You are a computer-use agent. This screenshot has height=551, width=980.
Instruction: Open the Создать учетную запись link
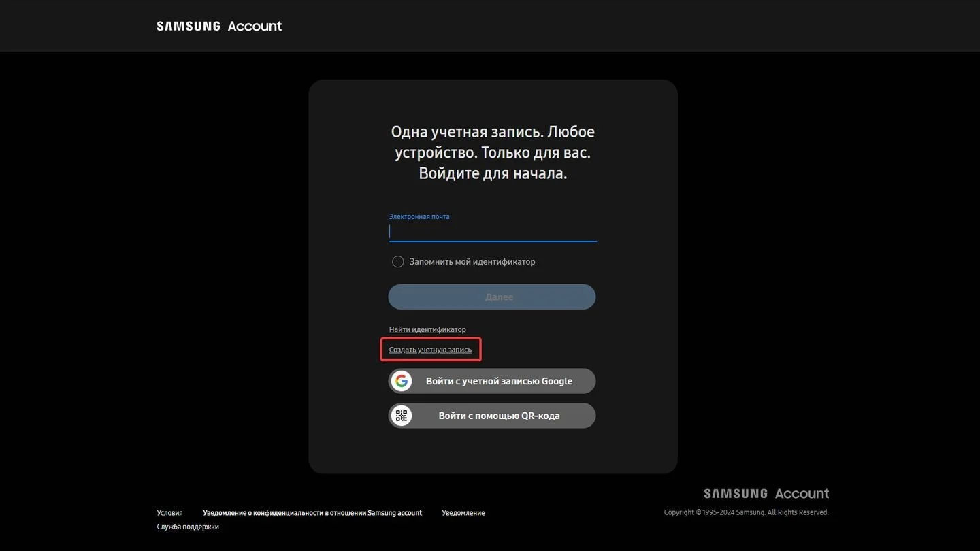click(430, 350)
